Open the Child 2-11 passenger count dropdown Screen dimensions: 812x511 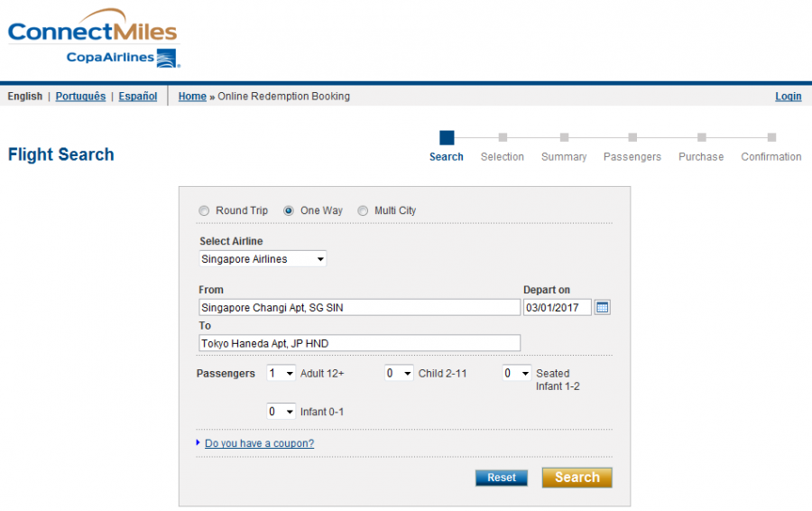tap(399, 373)
